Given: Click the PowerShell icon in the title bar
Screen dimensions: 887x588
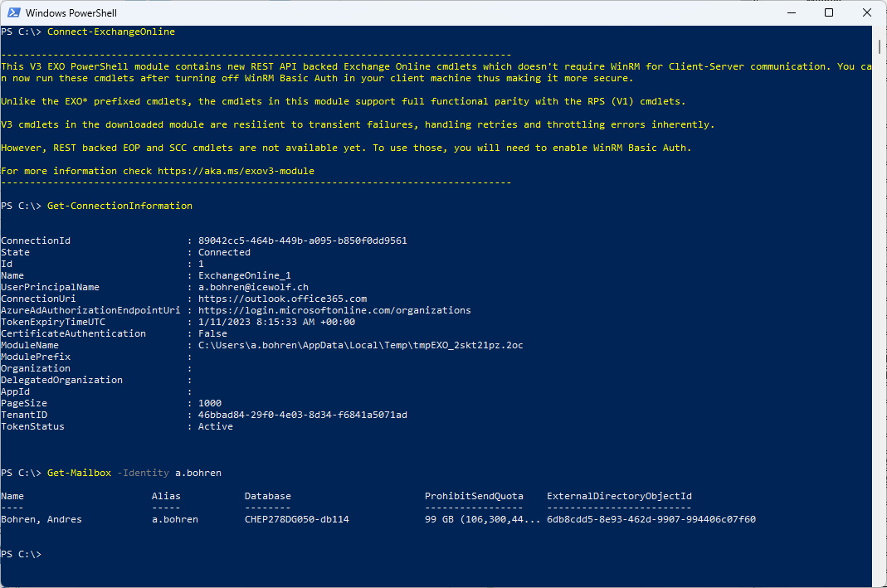Looking at the screenshot, I should click(13, 12).
